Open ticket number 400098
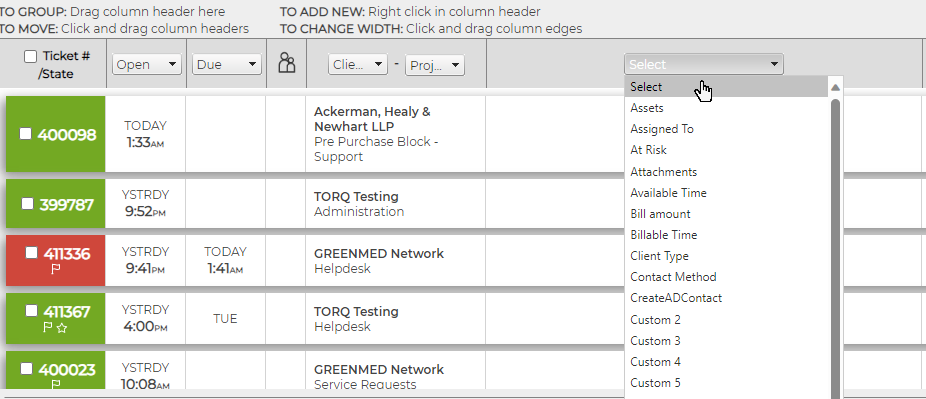This screenshot has height=399, width=926. (x=67, y=135)
